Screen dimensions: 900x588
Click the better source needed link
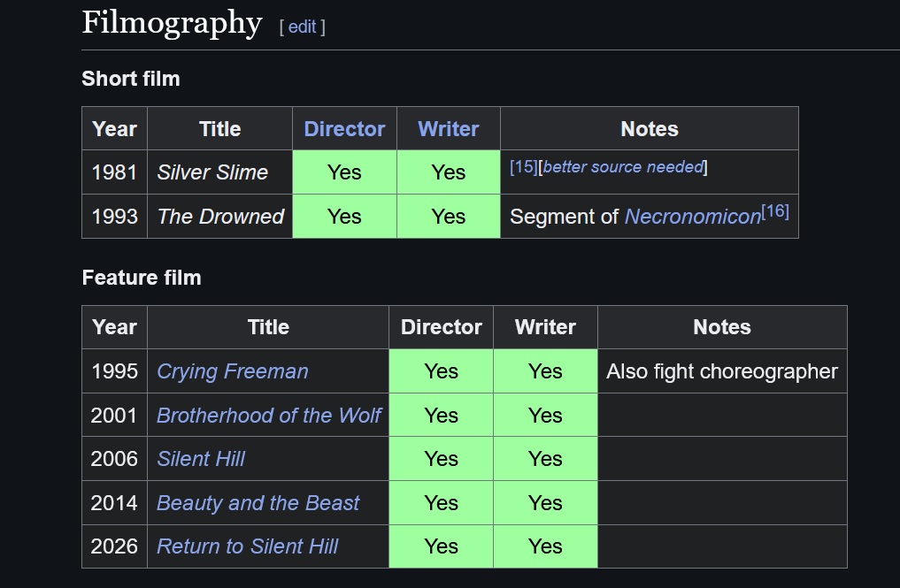click(x=623, y=167)
